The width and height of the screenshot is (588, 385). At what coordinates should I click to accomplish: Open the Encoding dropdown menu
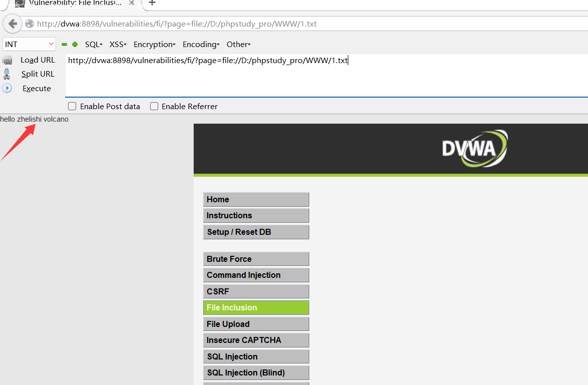point(201,44)
